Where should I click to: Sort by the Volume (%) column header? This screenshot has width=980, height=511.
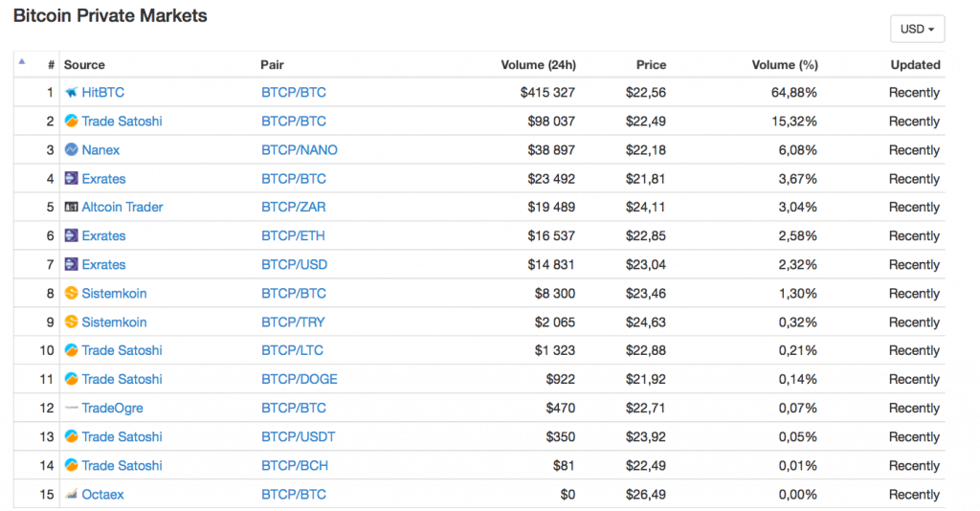coord(783,65)
